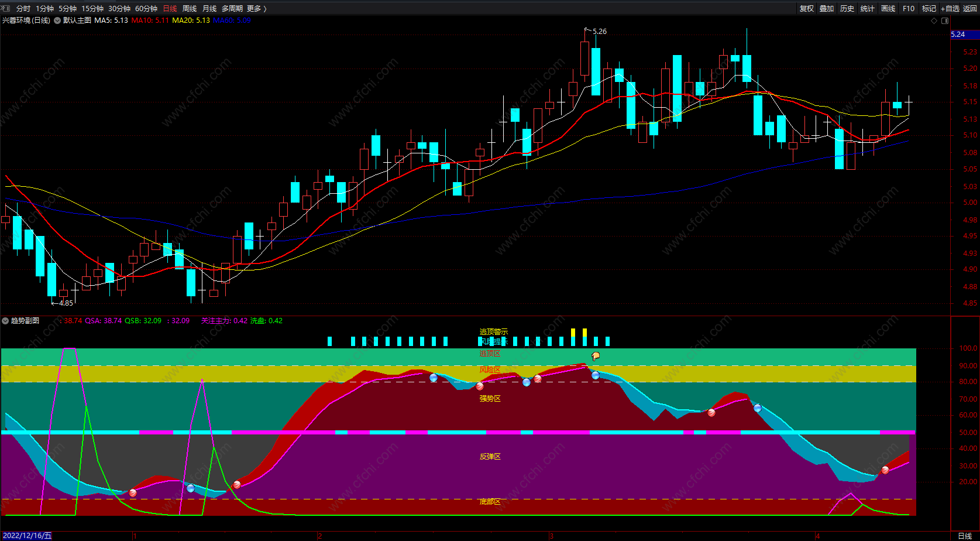This screenshot has width=980, height=541.
Task: Click the 标记 mark button
Action: [x=929, y=9]
